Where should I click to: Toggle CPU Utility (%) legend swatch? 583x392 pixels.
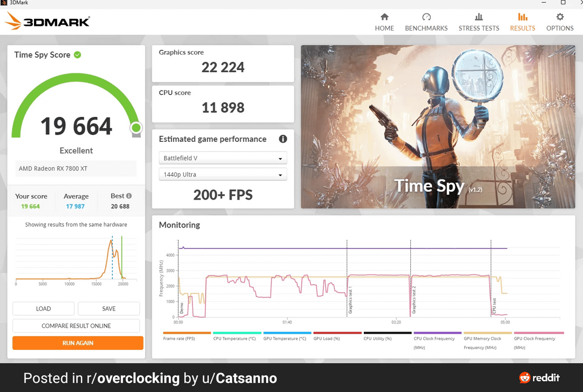click(388, 333)
